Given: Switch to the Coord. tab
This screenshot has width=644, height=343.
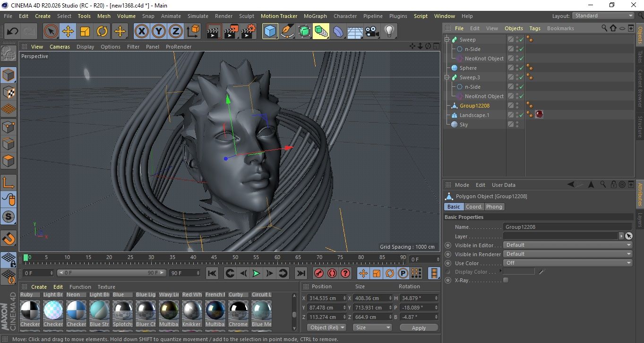Looking at the screenshot, I should click(474, 207).
